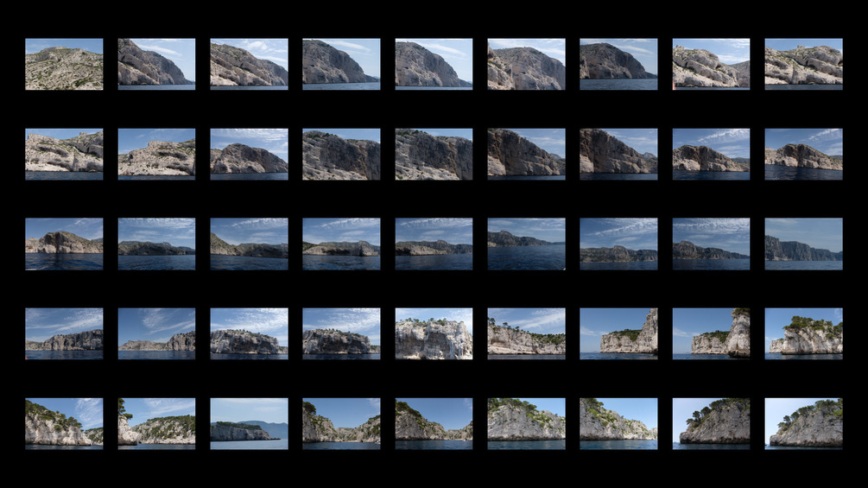Select fourth thumbnail in the top row

[341, 64]
